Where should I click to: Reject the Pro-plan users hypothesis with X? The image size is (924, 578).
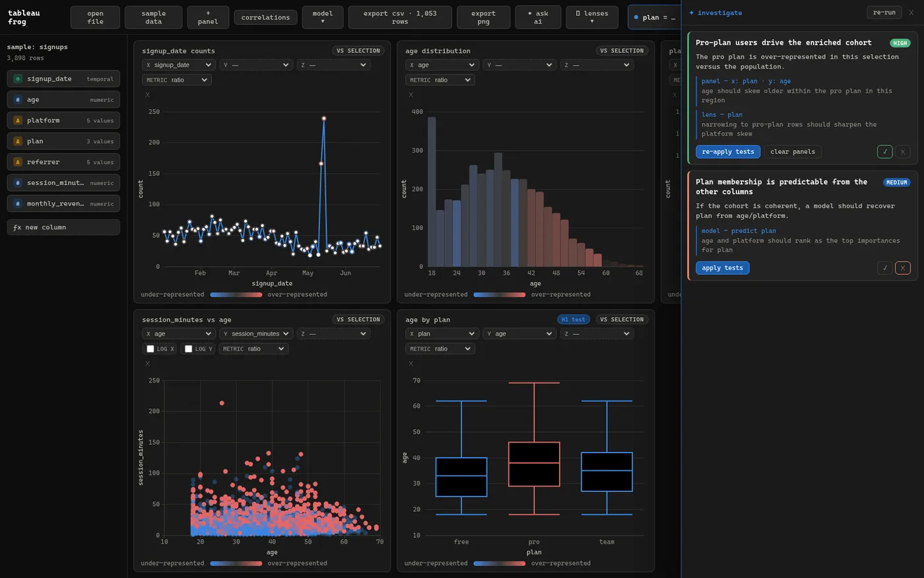903,152
